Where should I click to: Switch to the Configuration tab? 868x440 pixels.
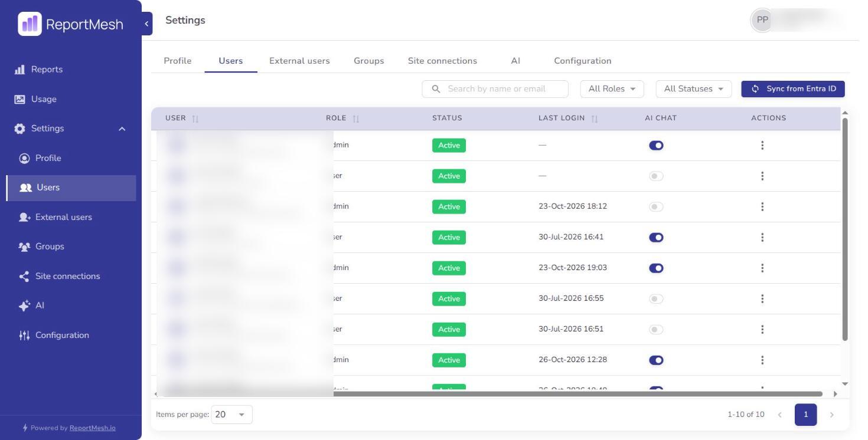583,61
